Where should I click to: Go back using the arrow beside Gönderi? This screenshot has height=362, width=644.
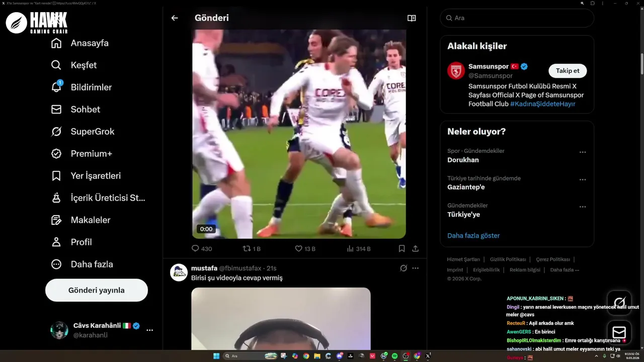[175, 18]
